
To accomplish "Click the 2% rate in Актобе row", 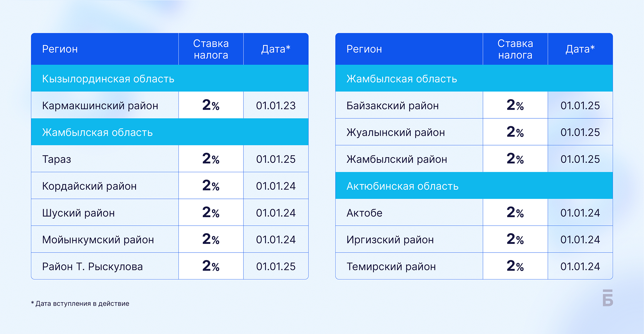I will tap(515, 212).
